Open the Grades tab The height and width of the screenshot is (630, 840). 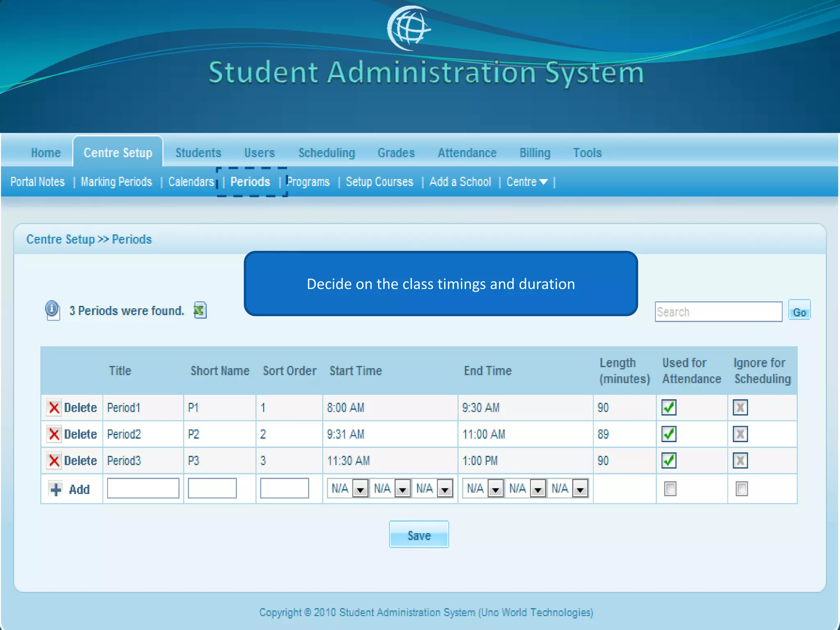[396, 153]
